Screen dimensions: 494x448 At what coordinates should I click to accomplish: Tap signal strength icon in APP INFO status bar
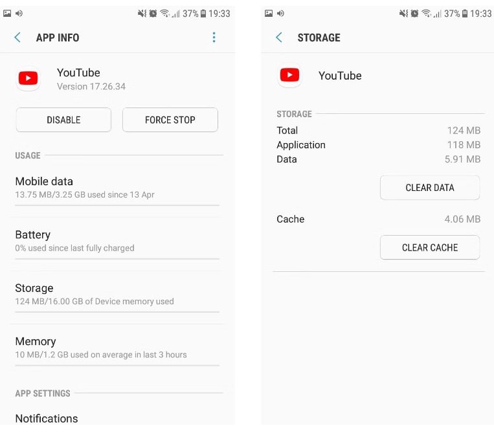(176, 14)
